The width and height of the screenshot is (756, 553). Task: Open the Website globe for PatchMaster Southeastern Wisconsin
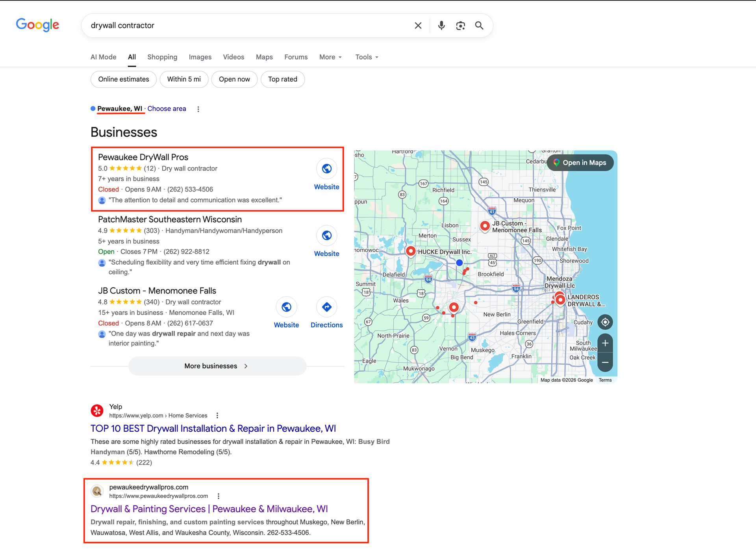pos(327,236)
